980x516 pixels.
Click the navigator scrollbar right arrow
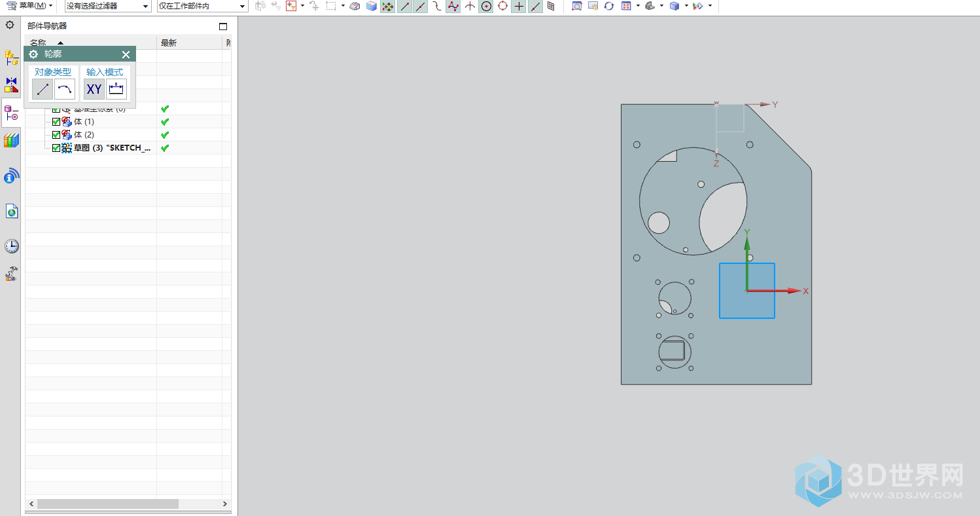click(224, 504)
